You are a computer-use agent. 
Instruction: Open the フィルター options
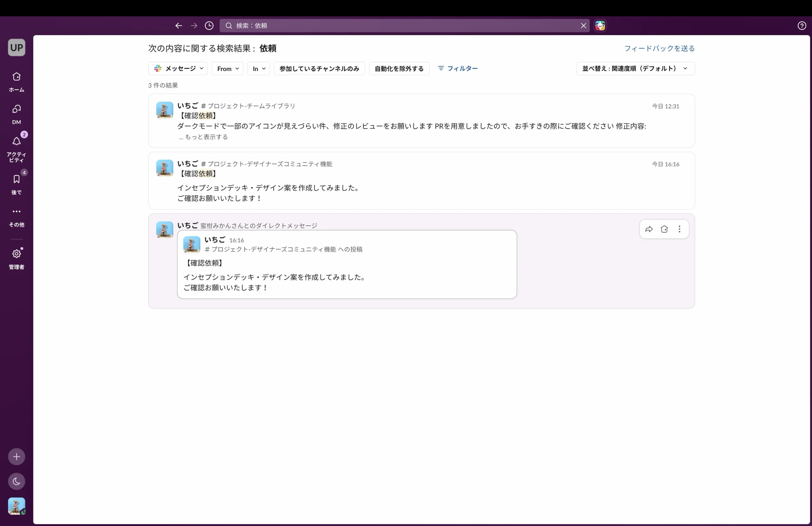(x=458, y=69)
